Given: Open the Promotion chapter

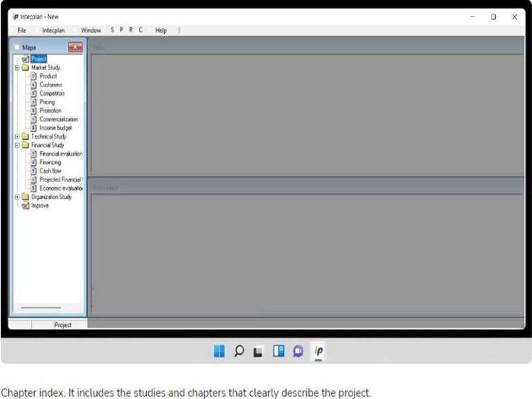Looking at the screenshot, I should point(51,111).
